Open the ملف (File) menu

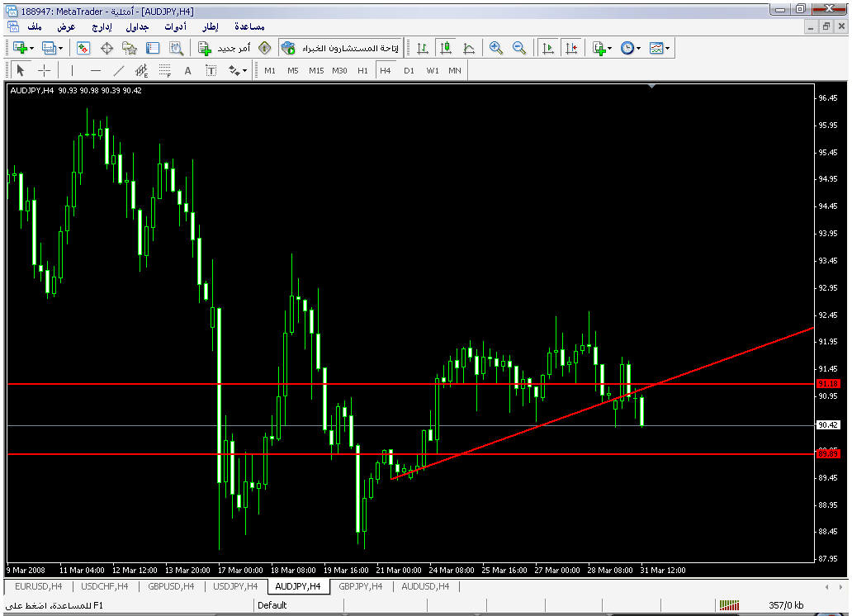click(x=35, y=27)
